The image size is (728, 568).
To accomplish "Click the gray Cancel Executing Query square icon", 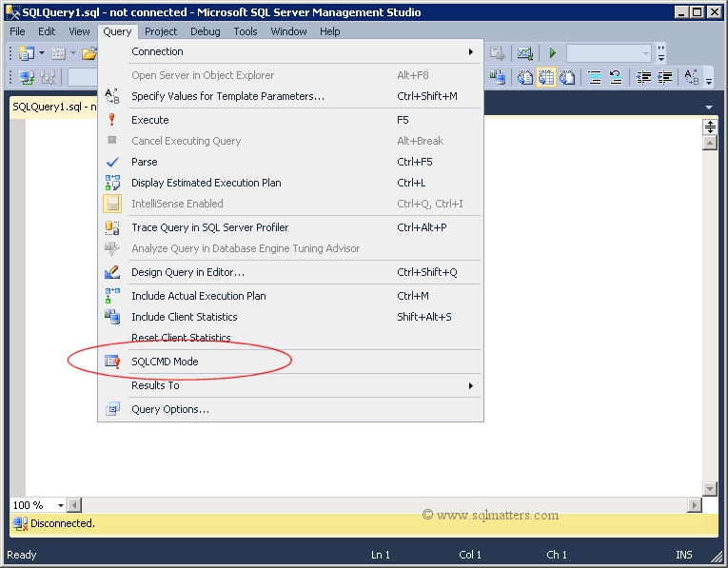I will click(x=112, y=140).
